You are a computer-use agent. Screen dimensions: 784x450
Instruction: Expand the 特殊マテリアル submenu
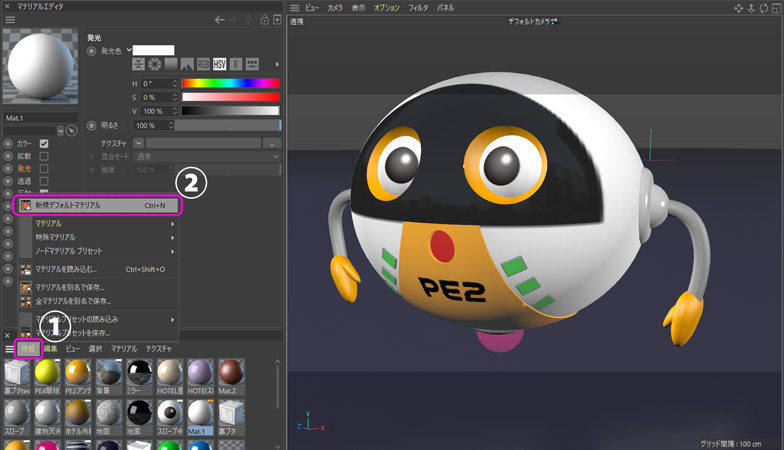pyautogui.click(x=100, y=237)
